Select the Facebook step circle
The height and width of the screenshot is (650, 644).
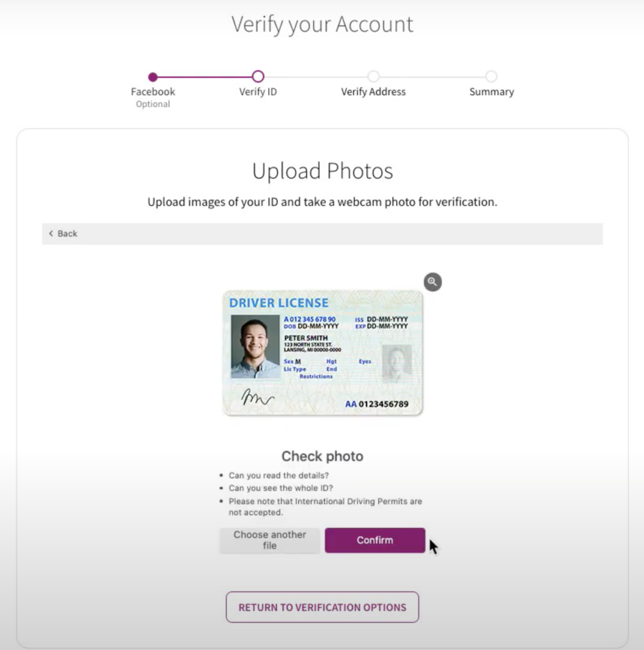152,77
